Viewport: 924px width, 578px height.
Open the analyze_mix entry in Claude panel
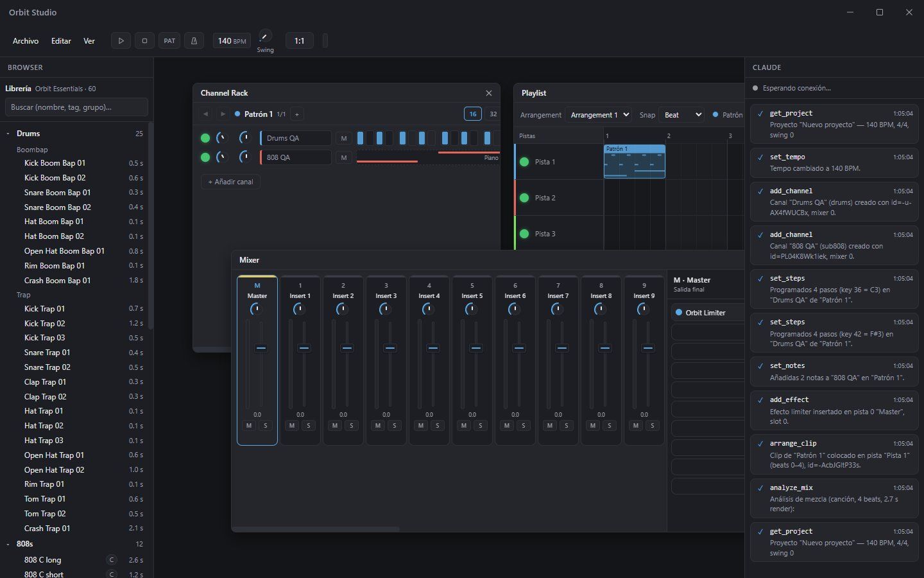point(834,498)
